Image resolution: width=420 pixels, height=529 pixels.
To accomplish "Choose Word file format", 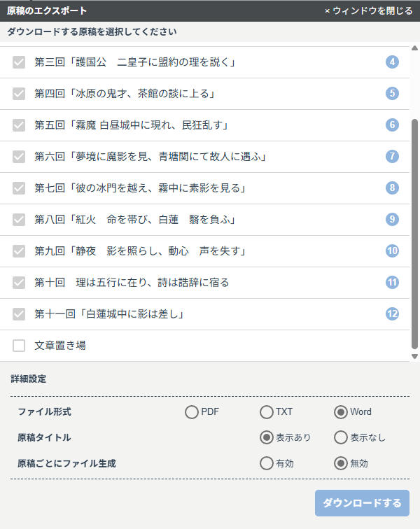I will tap(341, 412).
